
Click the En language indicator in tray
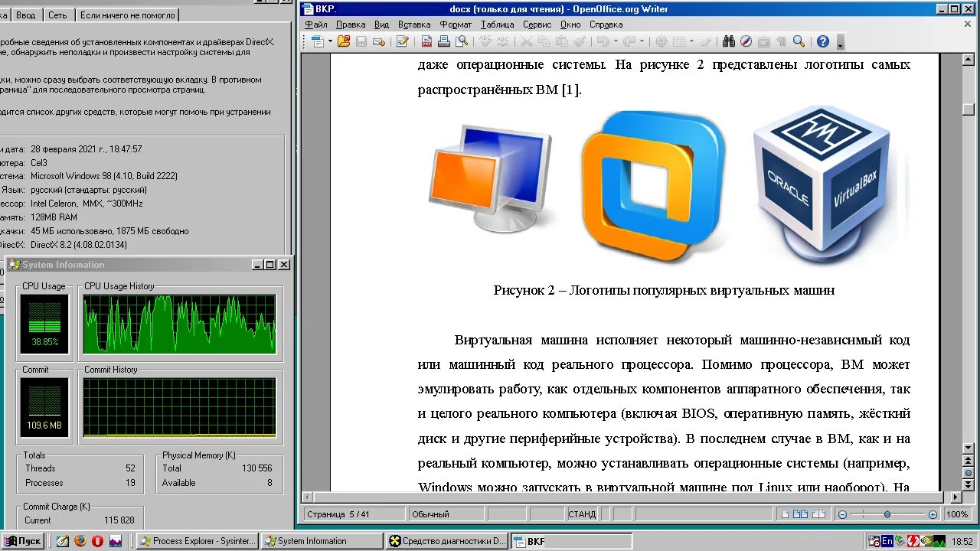(887, 541)
